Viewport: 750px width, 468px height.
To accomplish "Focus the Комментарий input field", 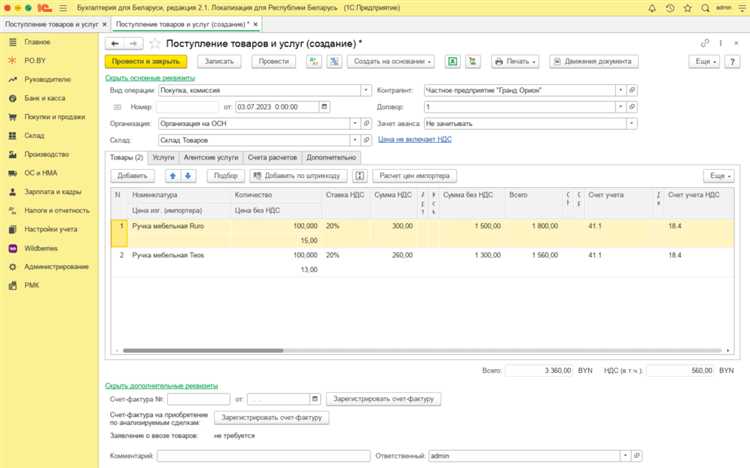I will pyautogui.click(x=264, y=456).
